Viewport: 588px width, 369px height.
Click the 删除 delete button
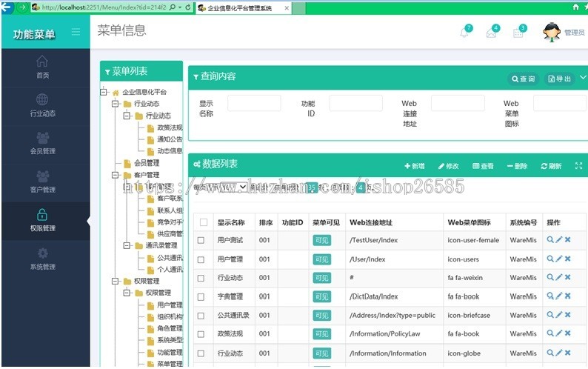tap(517, 166)
